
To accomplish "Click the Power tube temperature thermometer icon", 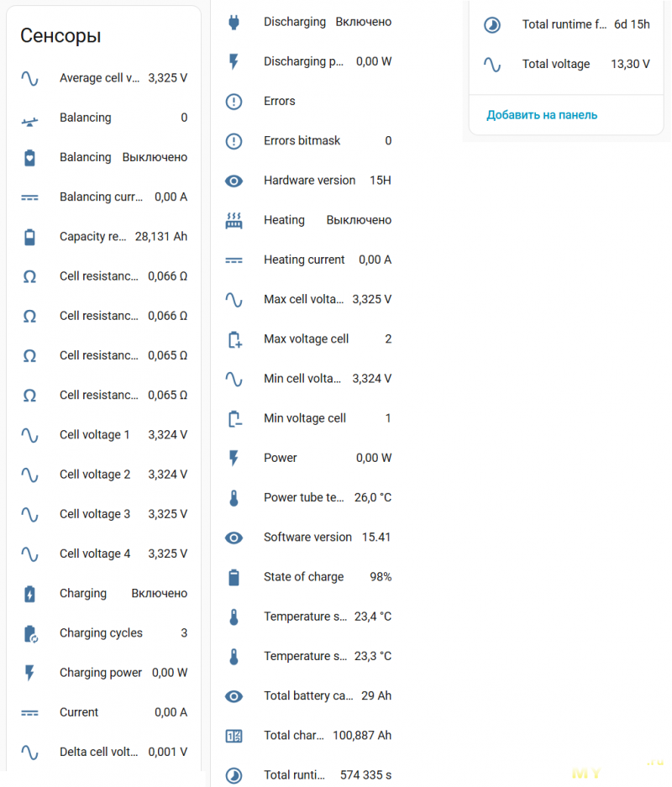I will 234,498.
